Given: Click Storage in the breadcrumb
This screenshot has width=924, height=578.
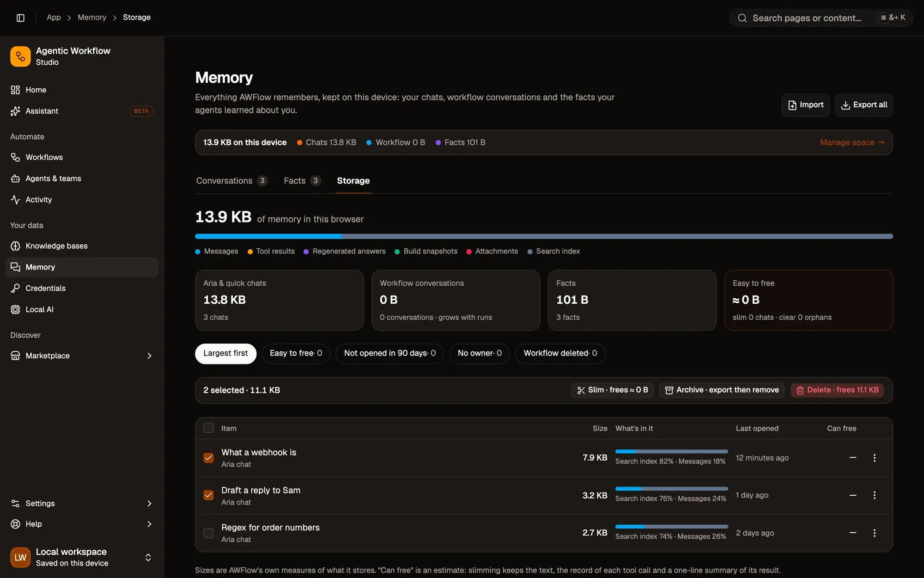Looking at the screenshot, I should [137, 18].
